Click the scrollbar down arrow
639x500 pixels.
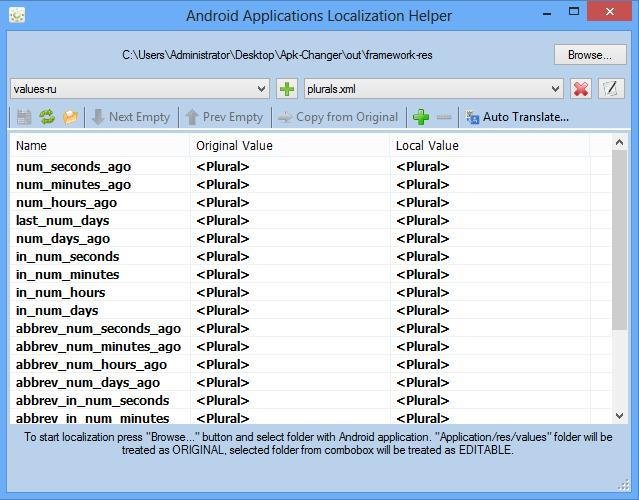pos(619,416)
